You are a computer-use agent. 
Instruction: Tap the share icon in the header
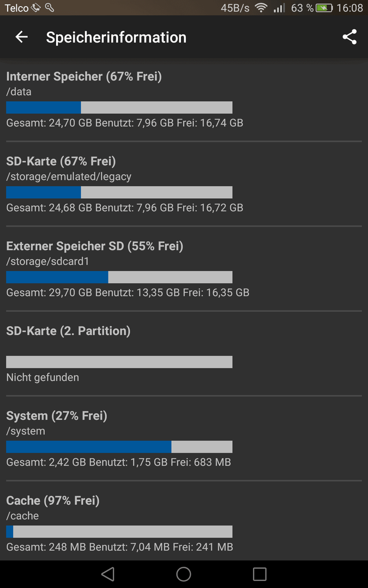pyautogui.click(x=349, y=37)
